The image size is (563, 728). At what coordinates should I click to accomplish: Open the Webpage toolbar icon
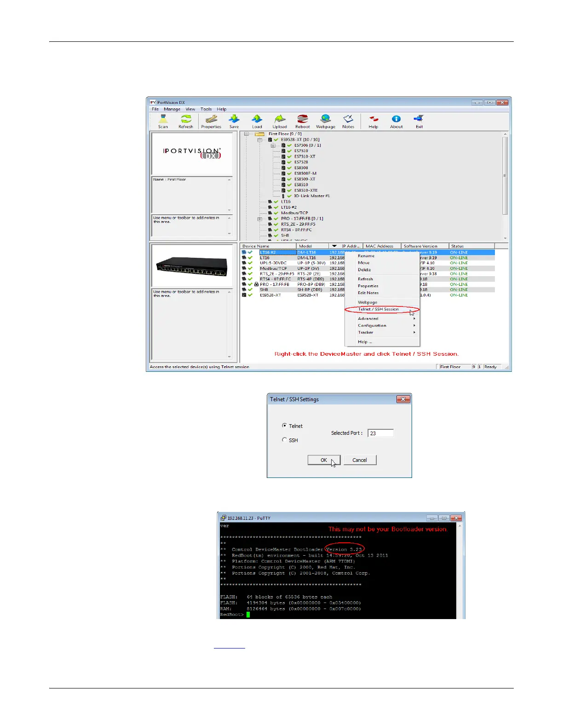pyautogui.click(x=326, y=121)
